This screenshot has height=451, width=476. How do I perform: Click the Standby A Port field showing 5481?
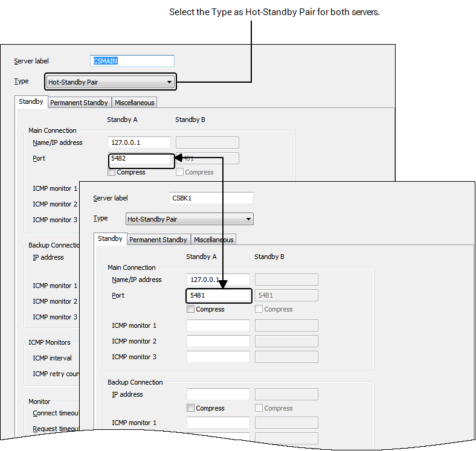218,295
